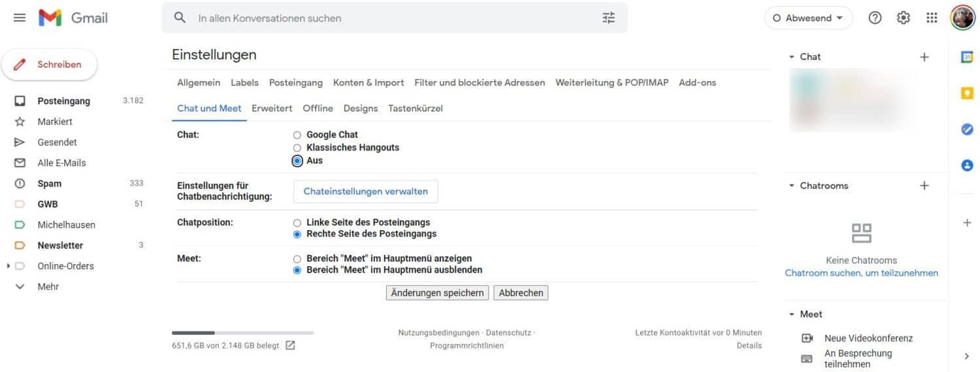The image size is (980, 372).
Task: Open Google Calendar in side panel
Action: point(967,58)
